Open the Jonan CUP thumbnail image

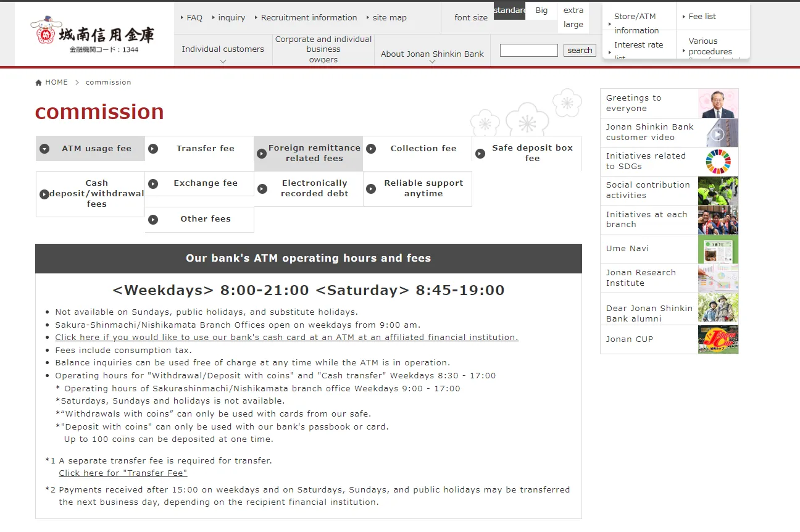click(x=718, y=339)
